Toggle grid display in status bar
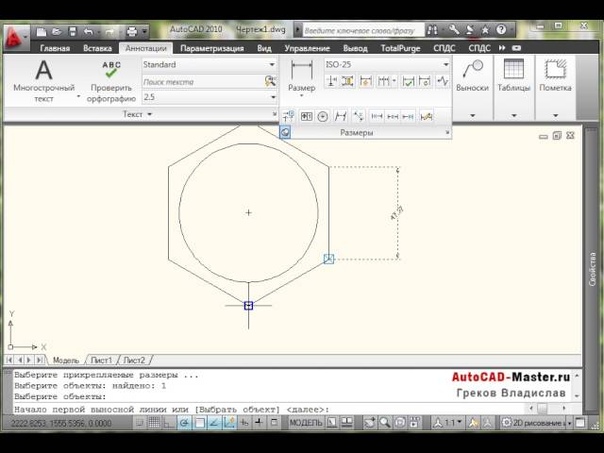 coord(154,423)
